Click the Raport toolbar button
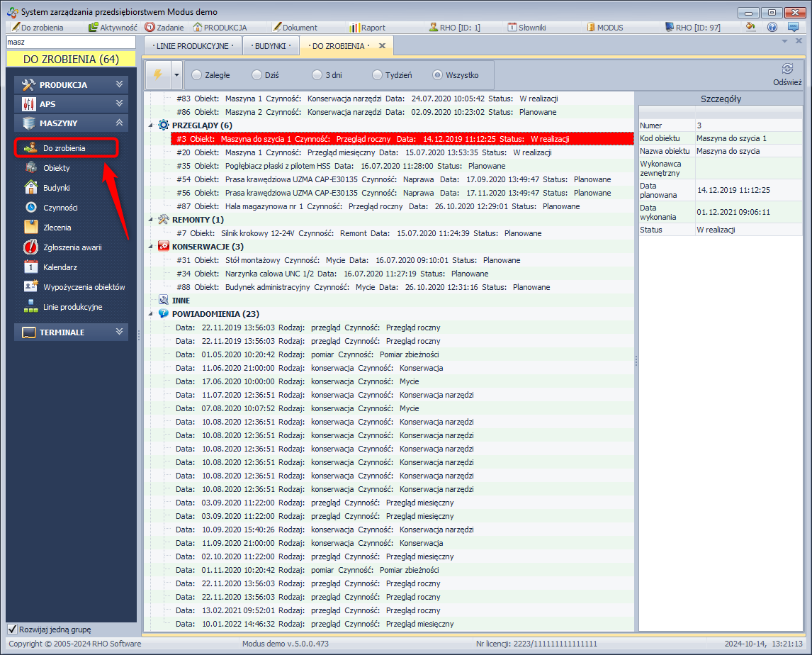Viewport: 812px width, 655px height. pos(367,28)
